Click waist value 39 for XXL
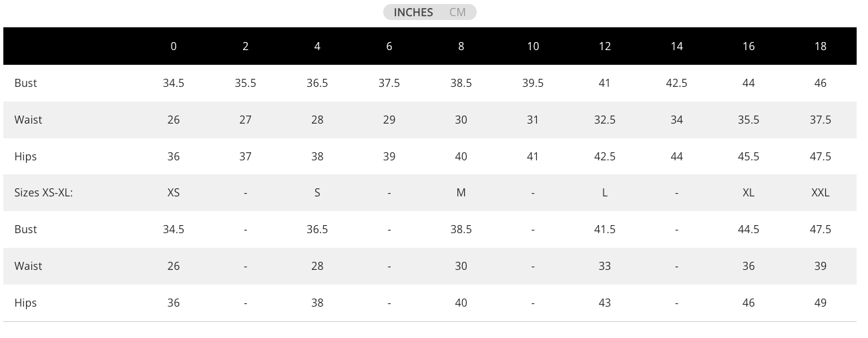 pos(820,266)
